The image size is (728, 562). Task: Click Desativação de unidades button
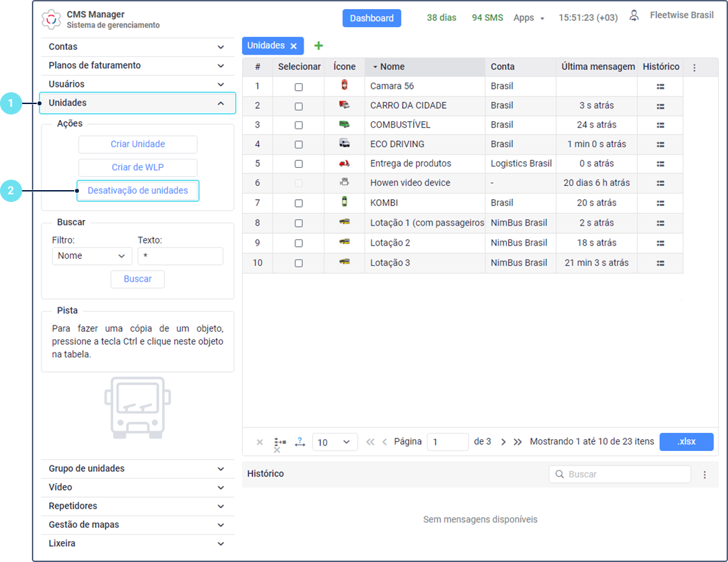[x=137, y=191]
